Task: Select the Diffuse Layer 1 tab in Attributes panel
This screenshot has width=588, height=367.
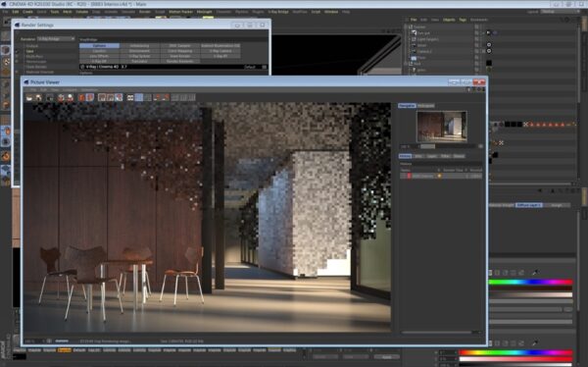Action: 529,205
